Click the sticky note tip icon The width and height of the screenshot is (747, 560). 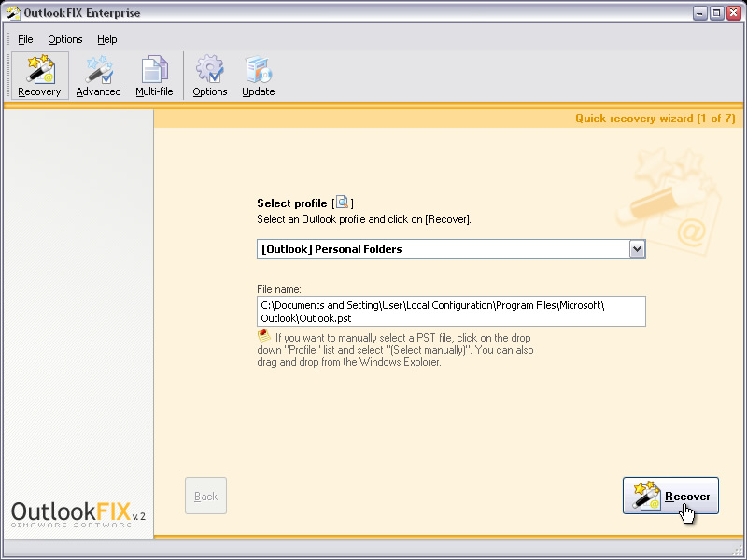(x=261, y=337)
